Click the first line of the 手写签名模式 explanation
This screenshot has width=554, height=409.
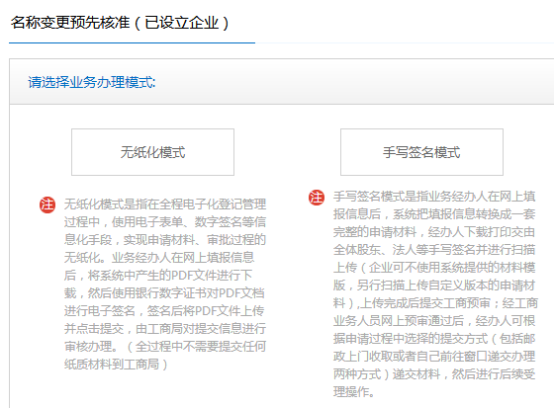(434, 196)
